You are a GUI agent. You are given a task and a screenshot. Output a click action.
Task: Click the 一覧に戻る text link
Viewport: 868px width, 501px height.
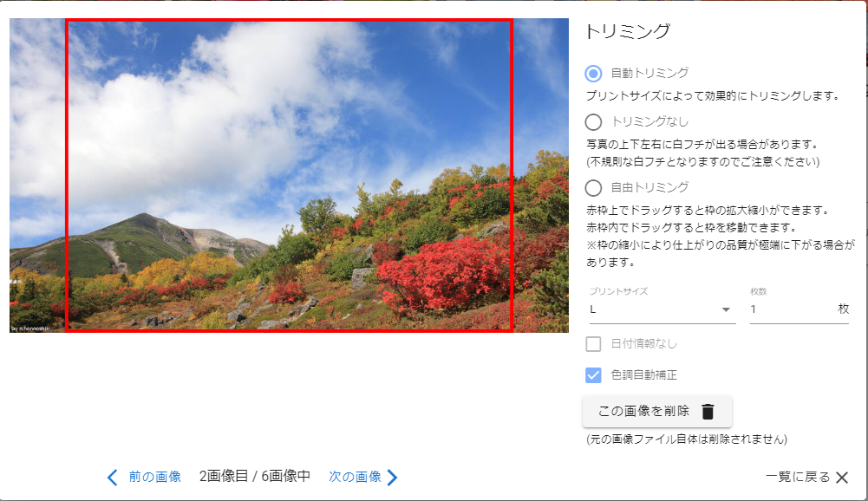798,478
